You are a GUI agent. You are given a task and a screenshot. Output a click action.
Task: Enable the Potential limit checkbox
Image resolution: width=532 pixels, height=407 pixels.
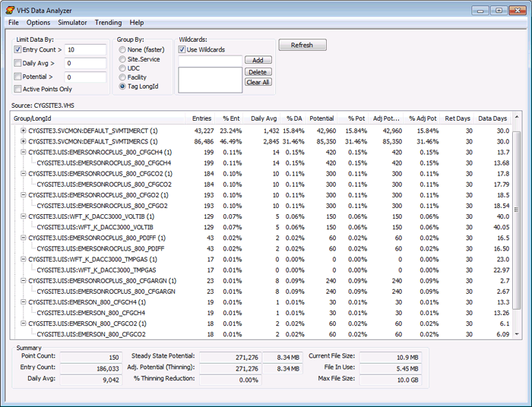pyautogui.click(x=17, y=77)
